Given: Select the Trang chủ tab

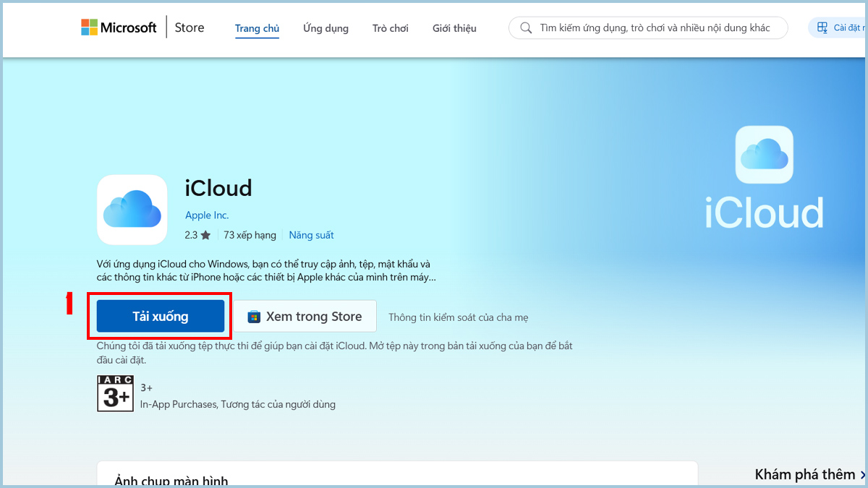Looking at the screenshot, I should pos(257,29).
